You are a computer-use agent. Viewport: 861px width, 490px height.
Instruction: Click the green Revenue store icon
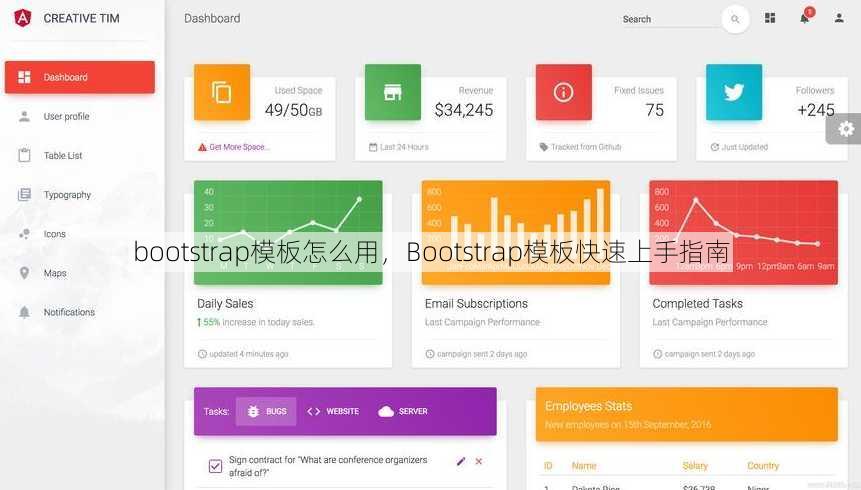393,92
